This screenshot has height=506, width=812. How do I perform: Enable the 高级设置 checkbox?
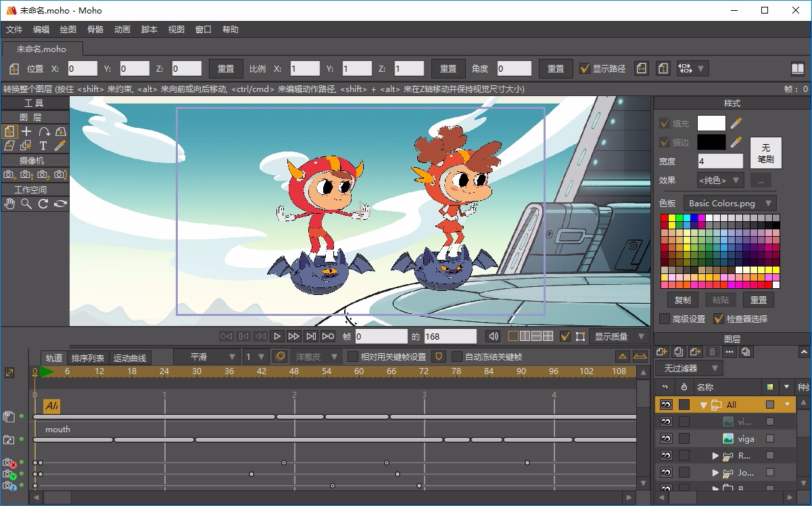click(665, 319)
